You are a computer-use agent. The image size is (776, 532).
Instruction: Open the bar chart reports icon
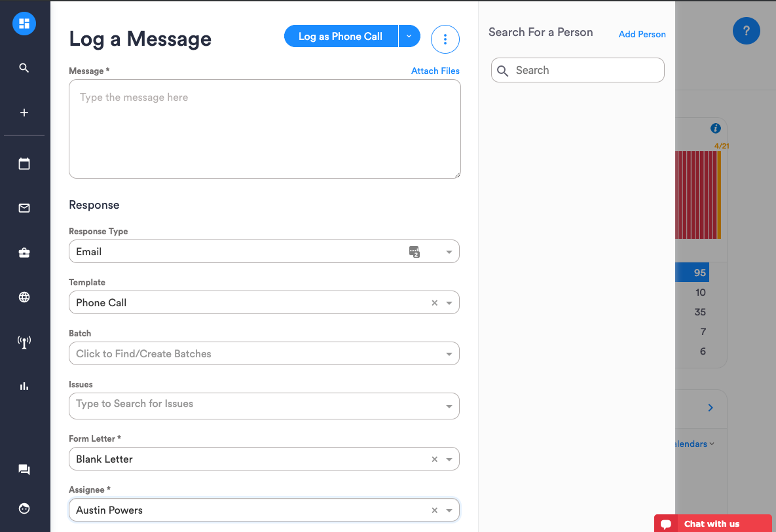24,385
